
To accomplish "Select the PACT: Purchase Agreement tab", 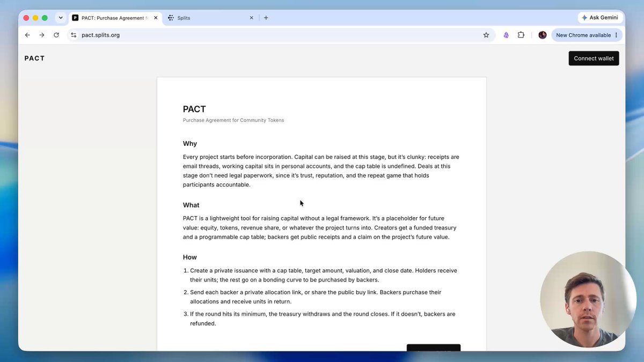I will click(115, 18).
